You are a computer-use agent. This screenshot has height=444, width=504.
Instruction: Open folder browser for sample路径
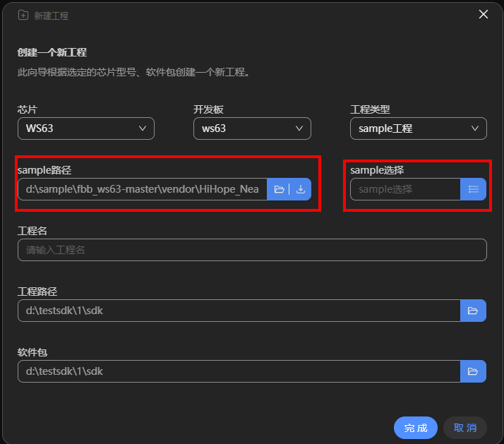pos(279,189)
